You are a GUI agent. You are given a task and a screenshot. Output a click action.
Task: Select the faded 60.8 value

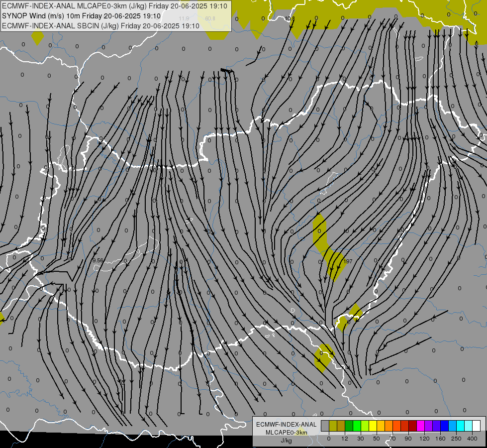[x=210, y=18]
